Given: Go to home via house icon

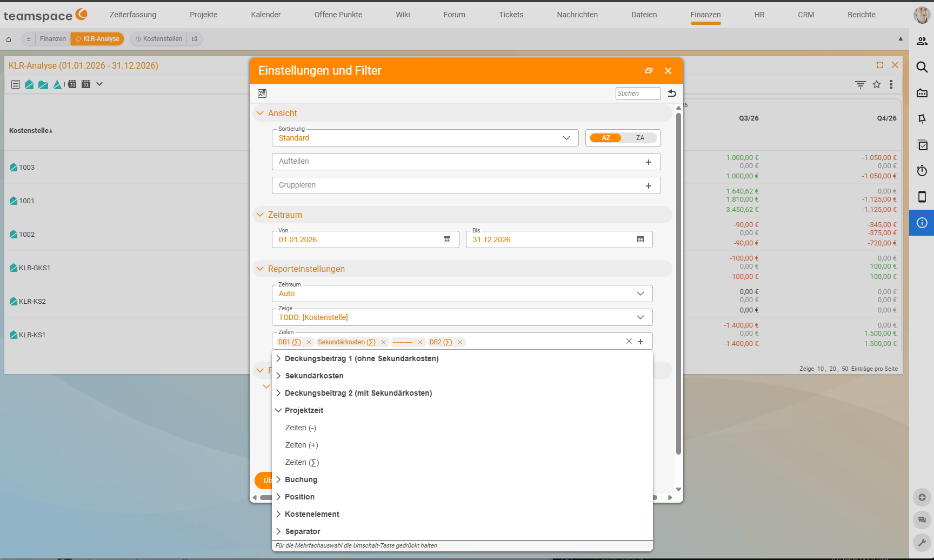Looking at the screenshot, I should pos(9,39).
